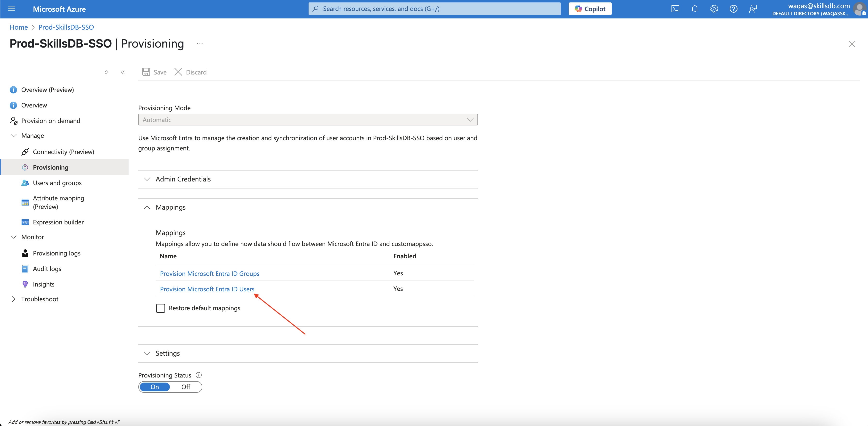Open Provision on demand

(50, 121)
